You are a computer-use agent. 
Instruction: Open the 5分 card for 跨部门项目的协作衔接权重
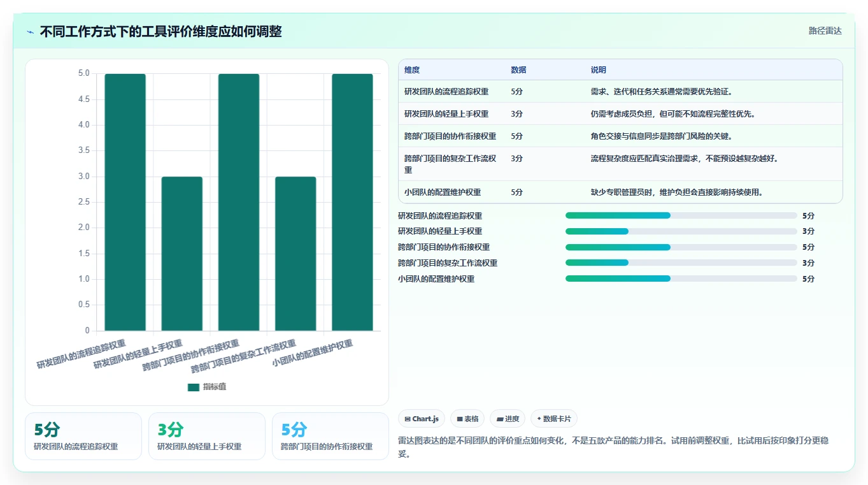tap(331, 436)
